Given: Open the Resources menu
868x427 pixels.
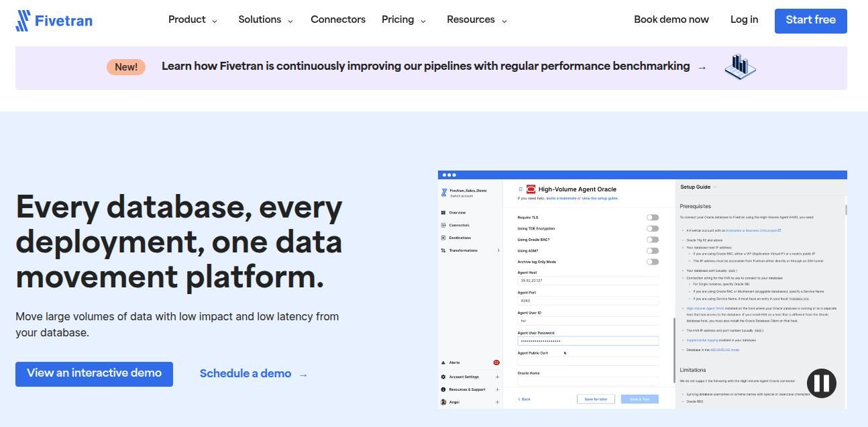Looking at the screenshot, I should point(471,19).
